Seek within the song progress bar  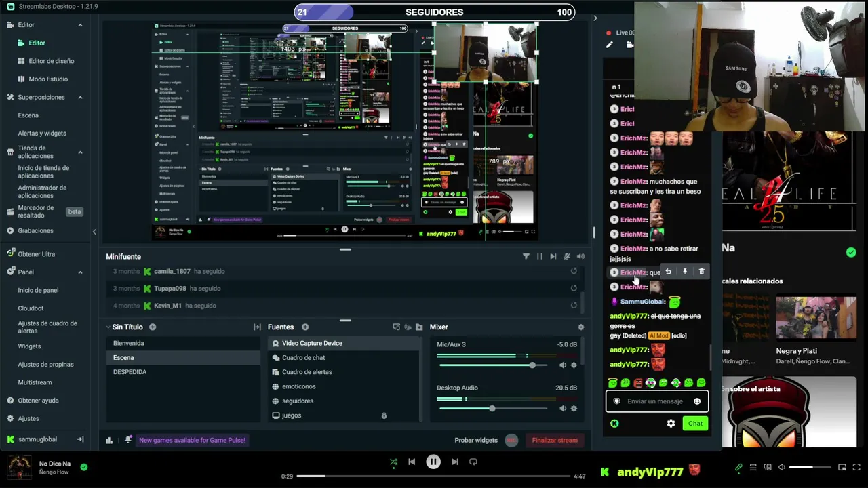coord(433,476)
